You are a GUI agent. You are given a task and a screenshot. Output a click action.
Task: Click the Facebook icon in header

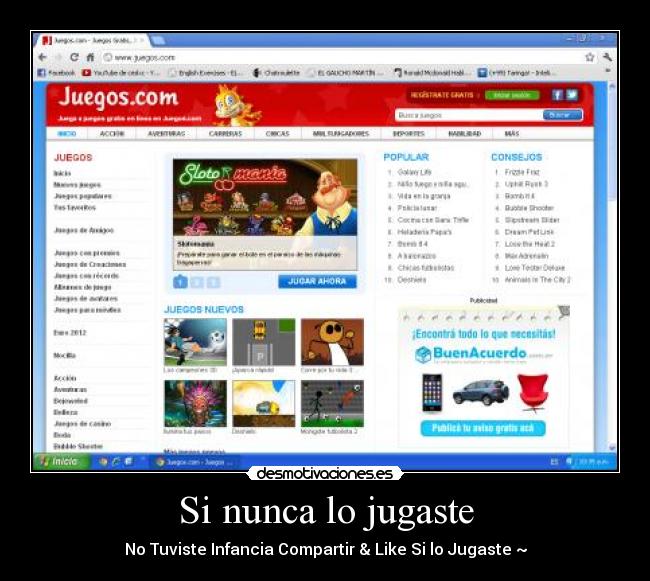(557, 95)
